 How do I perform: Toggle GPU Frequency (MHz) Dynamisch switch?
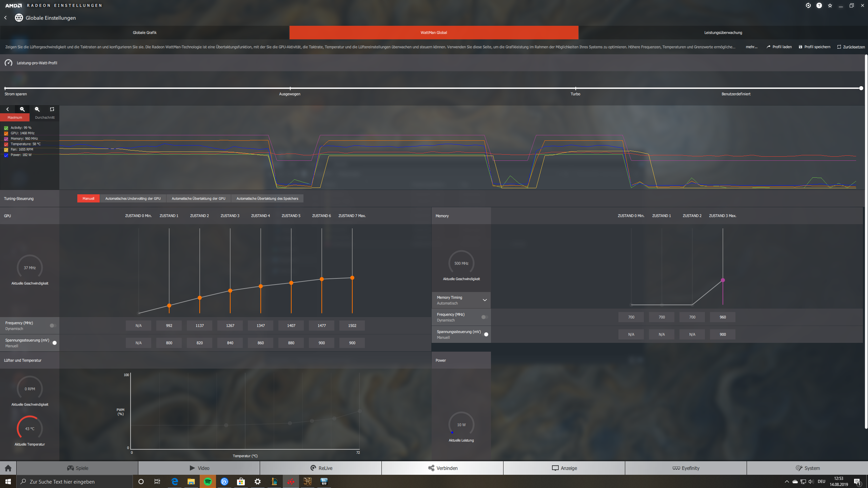pos(53,326)
